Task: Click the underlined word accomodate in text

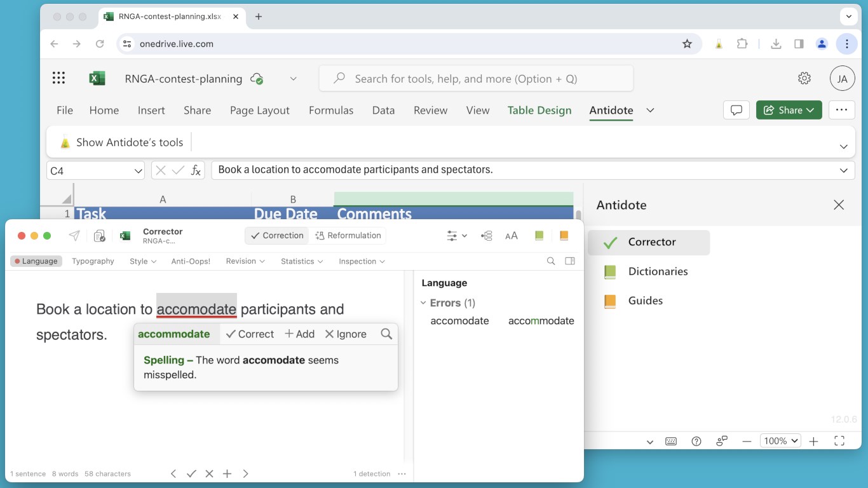Action: tap(196, 309)
